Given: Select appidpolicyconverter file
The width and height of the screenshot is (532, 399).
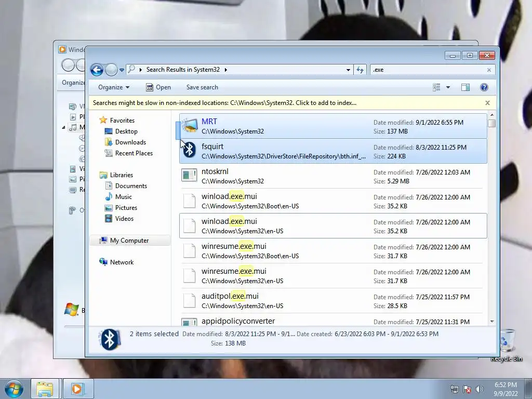Looking at the screenshot, I should pos(333,321).
